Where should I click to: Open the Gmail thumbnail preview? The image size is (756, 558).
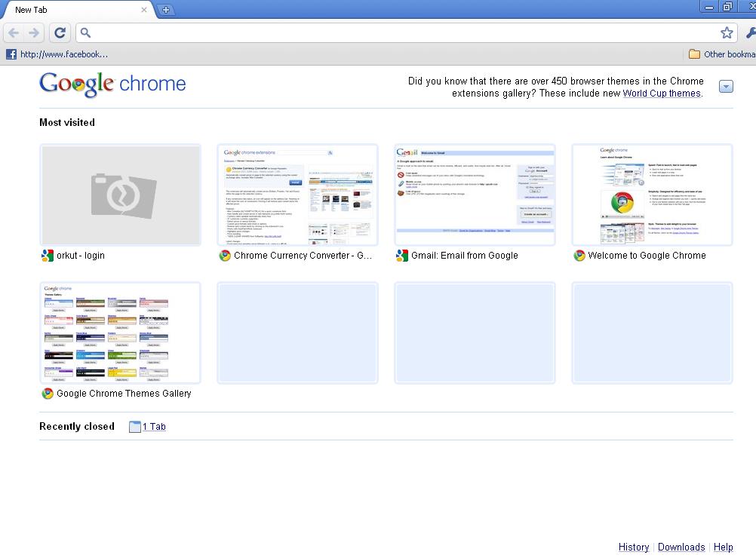(475, 195)
